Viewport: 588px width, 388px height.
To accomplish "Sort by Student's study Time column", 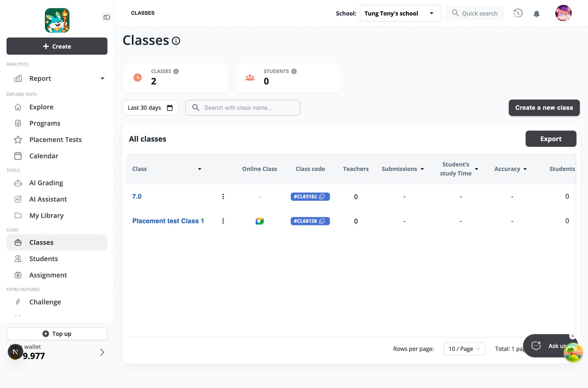I will click(x=477, y=169).
